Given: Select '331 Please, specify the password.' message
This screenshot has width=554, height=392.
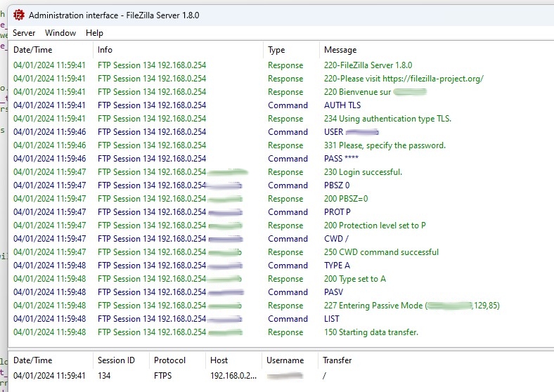Looking at the screenshot, I should (385, 145).
